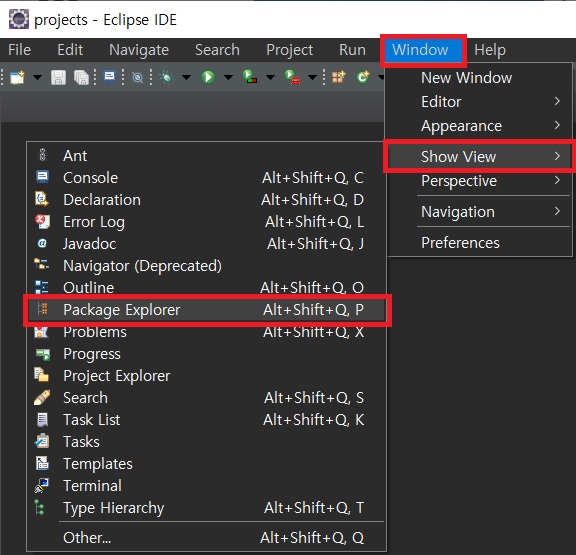
Task: Open the Run menu
Action: click(352, 50)
